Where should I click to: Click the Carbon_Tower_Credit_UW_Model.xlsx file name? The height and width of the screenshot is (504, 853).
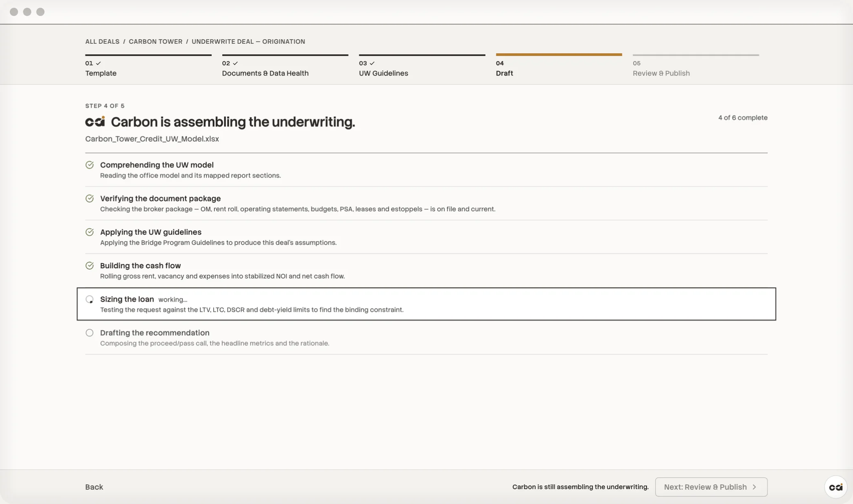[x=152, y=139]
